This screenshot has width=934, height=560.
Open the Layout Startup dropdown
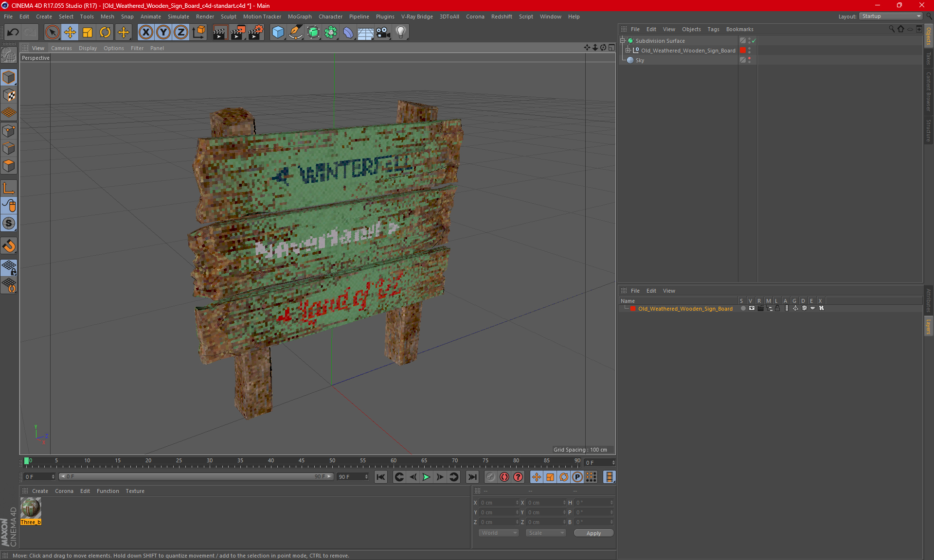click(x=891, y=17)
